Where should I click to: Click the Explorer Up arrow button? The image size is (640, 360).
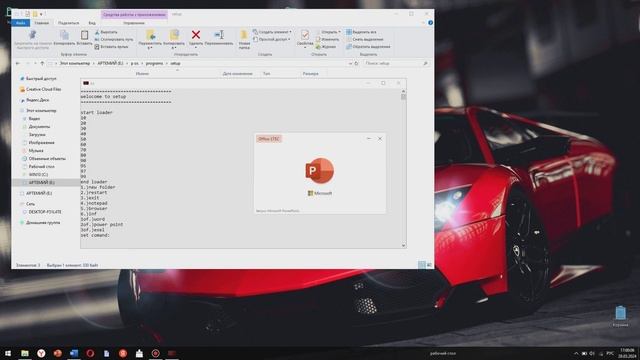42,63
